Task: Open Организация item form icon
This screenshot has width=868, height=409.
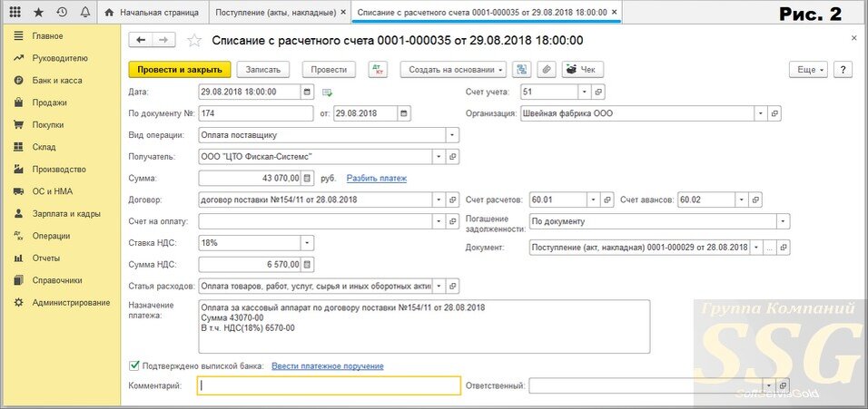Action: point(775,114)
